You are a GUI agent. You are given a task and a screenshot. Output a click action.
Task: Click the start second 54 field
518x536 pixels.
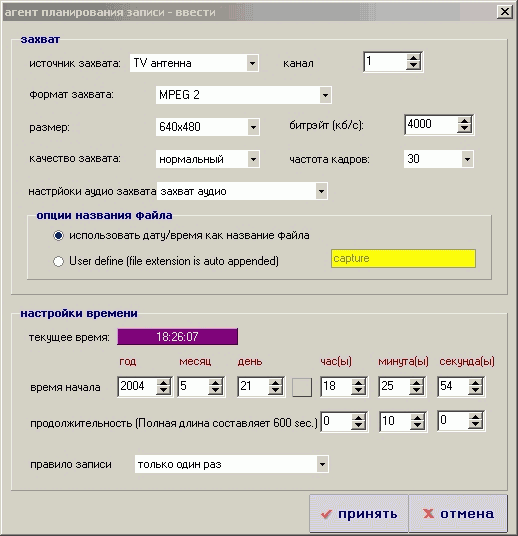[x=453, y=387]
